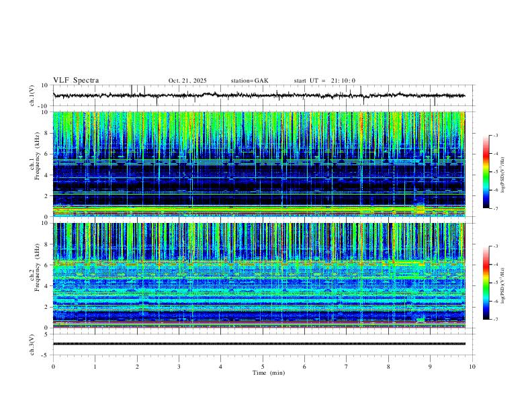Viewport: 532px width, 411px height.
Task: Click the ch.2 color scale bar
Action: [x=486, y=283]
